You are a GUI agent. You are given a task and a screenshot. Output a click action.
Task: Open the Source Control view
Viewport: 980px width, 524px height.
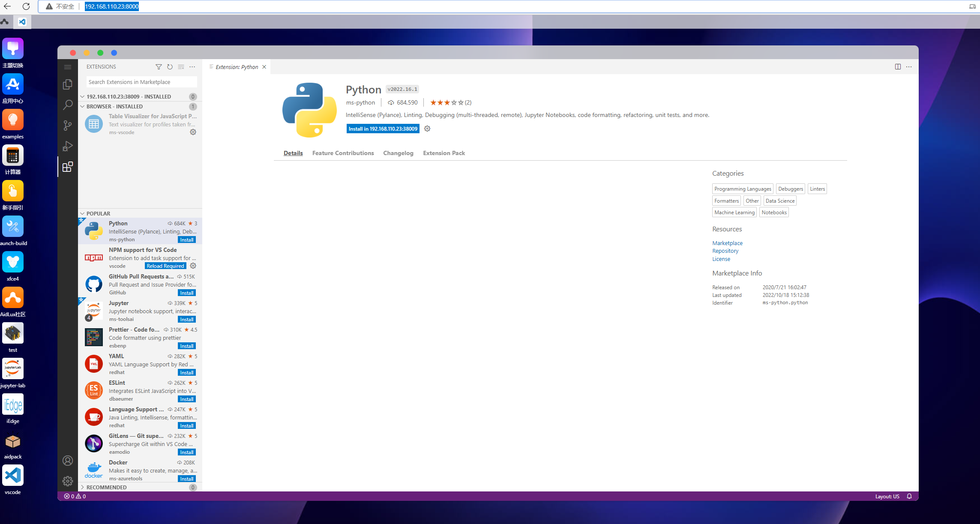[68, 126]
